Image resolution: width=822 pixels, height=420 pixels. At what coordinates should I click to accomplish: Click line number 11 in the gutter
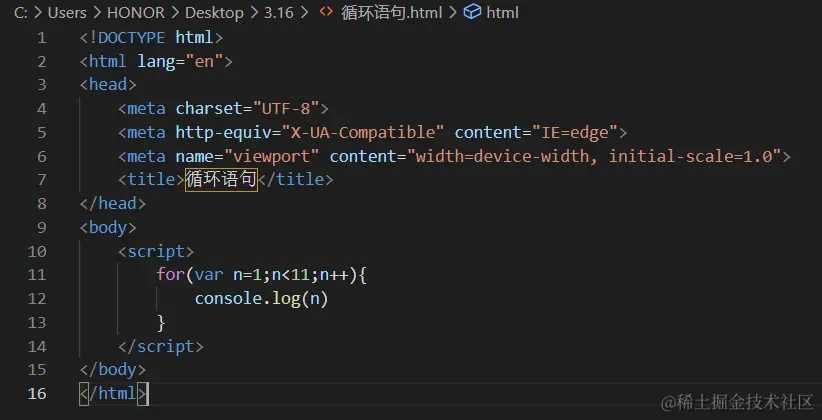click(x=37, y=275)
